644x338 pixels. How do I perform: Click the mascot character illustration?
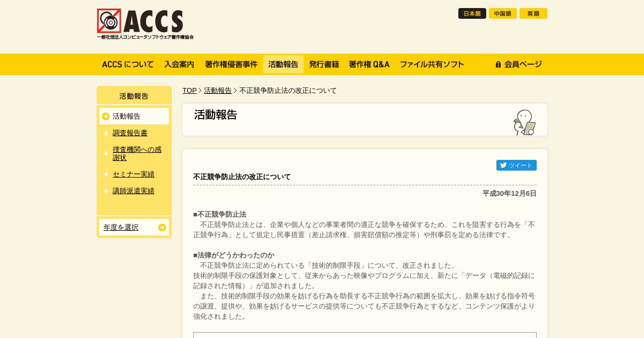(x=524, y=122)
